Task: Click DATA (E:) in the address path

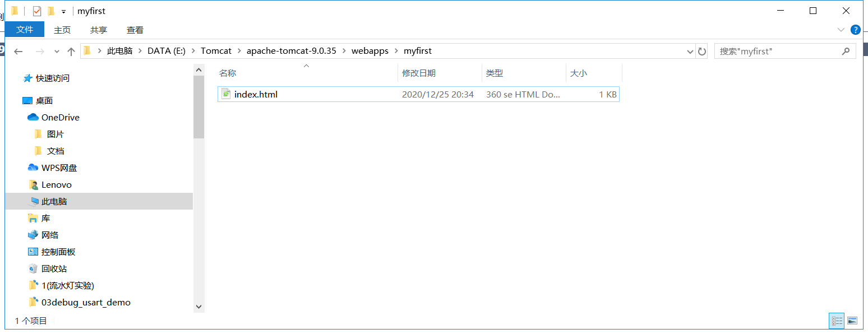Action: pyautogui.click(x=166, y=51)
